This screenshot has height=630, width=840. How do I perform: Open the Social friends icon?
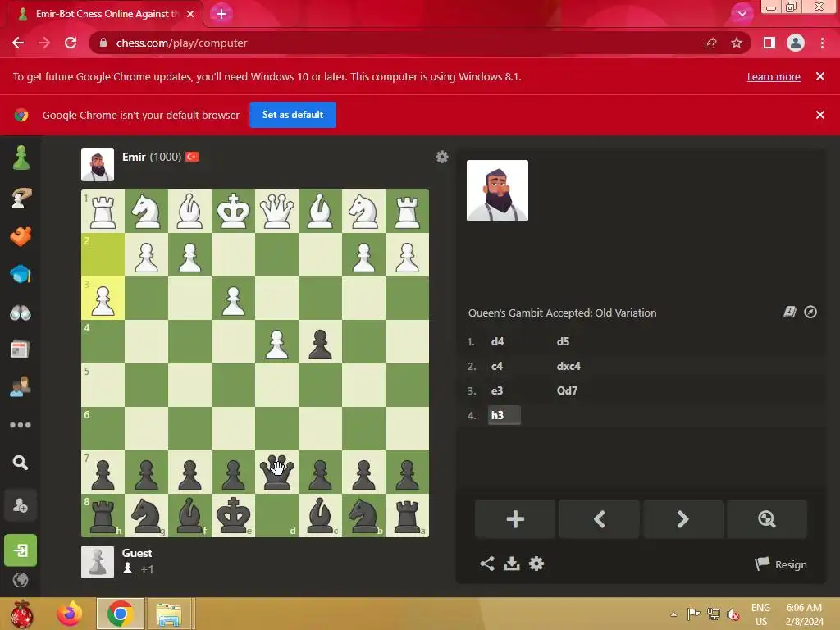click(21, 387)
